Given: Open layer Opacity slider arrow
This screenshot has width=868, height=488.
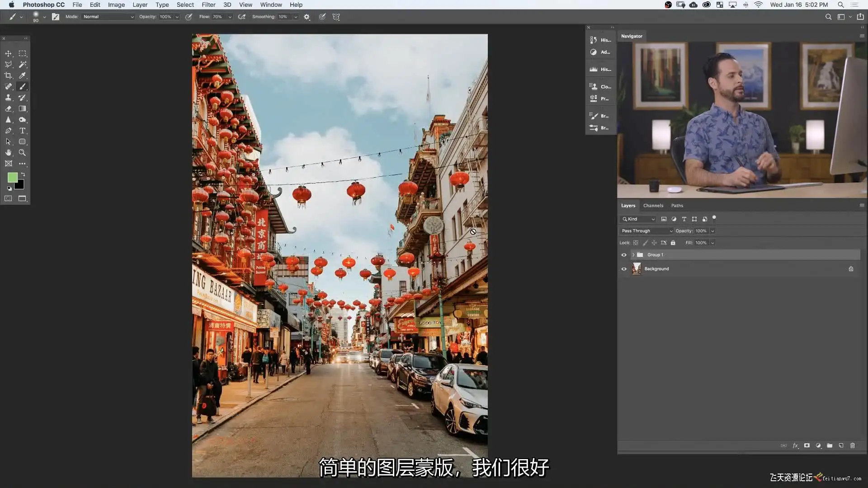Looking at the screenshot, I should click(712, 231).
